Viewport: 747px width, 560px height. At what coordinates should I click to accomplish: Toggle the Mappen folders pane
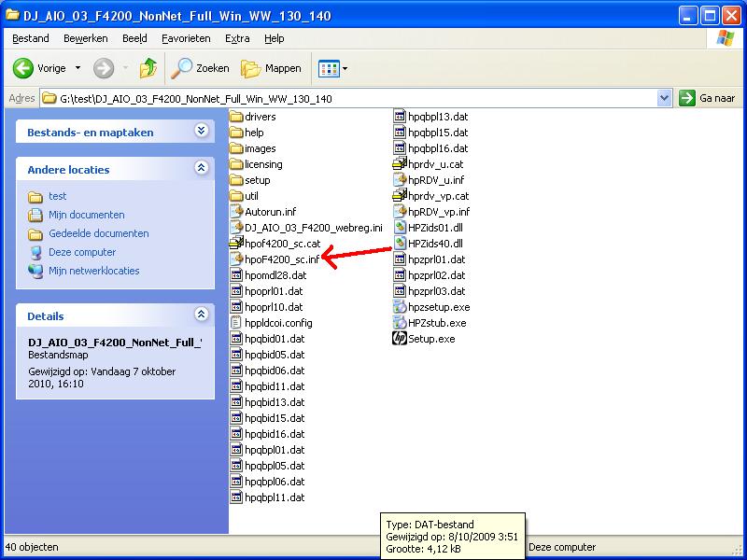coord(271,68)
